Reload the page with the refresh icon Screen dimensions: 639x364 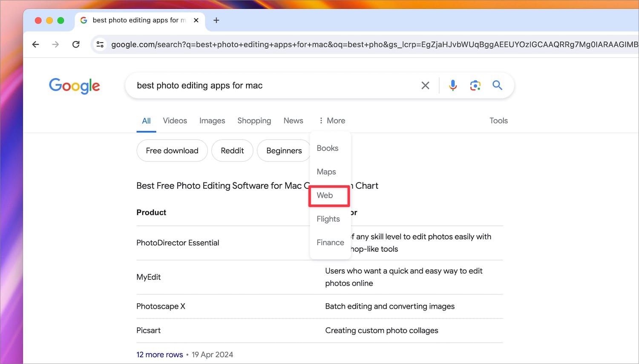pos(76,44)
